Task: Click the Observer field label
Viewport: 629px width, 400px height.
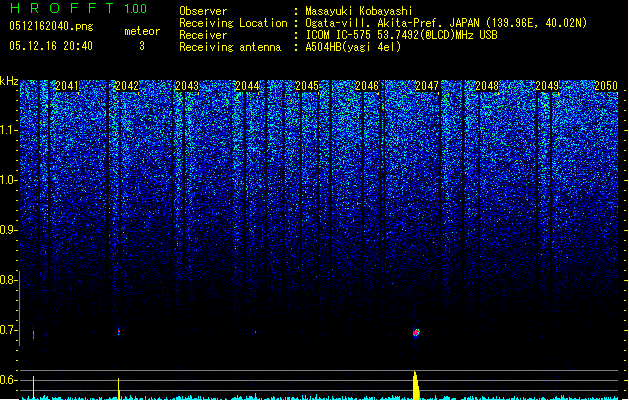Action: (203, 11)
